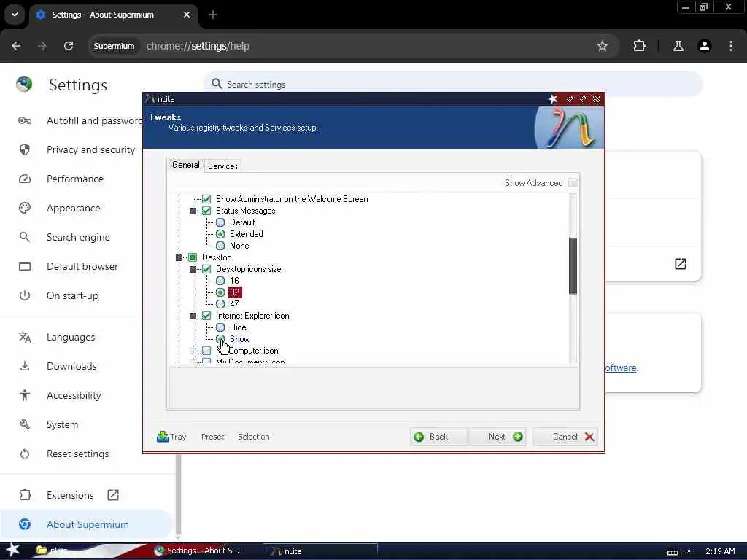The width and height of the screenshot is (747, 560).
Task: Open the browser three-dot menu
Action: coord(731,46)
